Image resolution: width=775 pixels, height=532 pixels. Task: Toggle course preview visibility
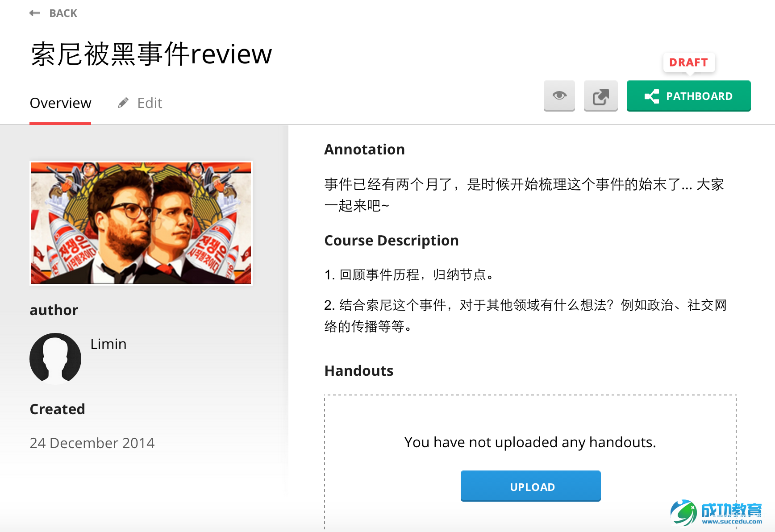pos(559,96)
